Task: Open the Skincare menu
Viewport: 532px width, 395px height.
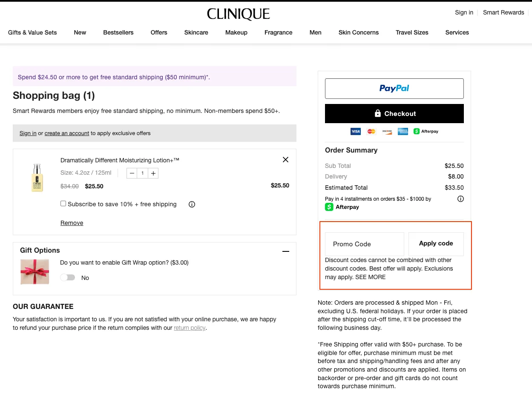Action: pyautogui.click(x=196, y=32)
